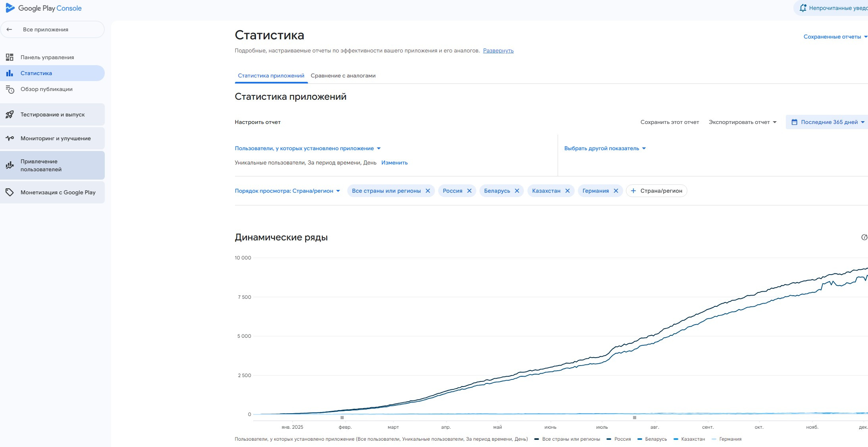Switch to Сравнение с аналогами tab
Viewport: 868px width, 447px height.
pos(343,75)
